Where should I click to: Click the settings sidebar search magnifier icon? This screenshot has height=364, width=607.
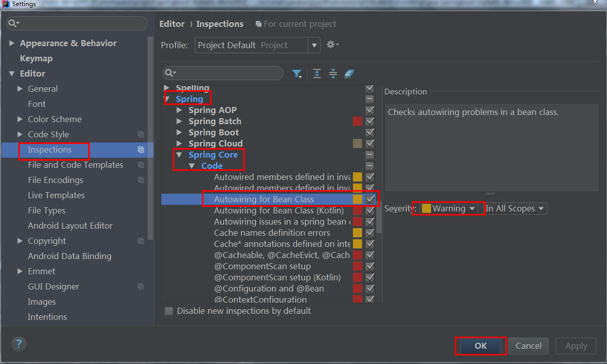tap(14, 23)
